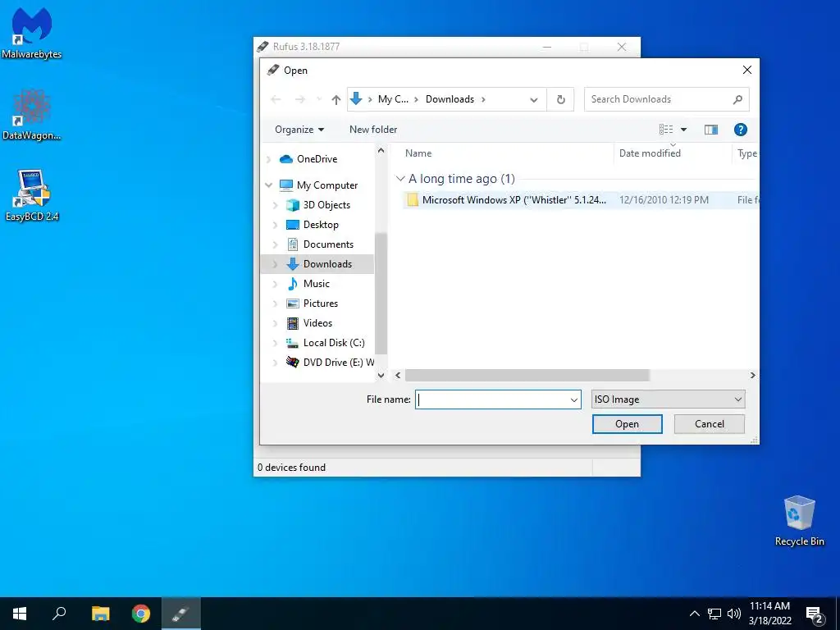
Task: Collapse 'A long time ago' group
Action: [400, 178]
